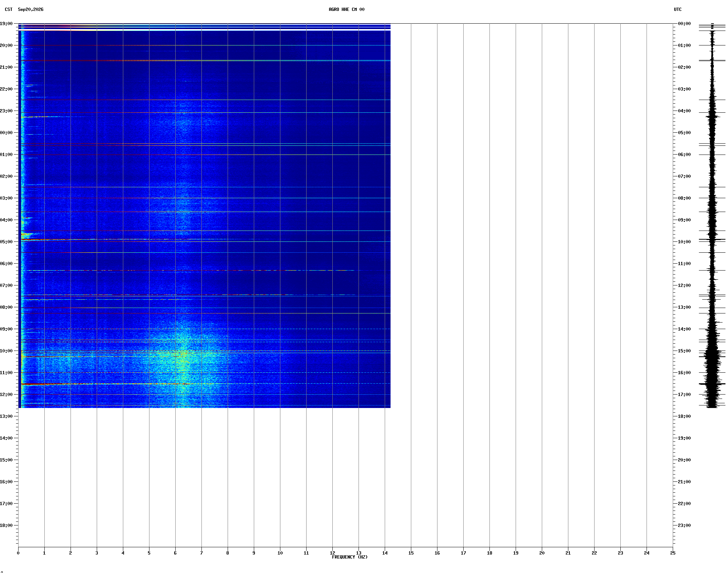The image size is (728, 576).
Task: Select the 05:00 CST time tick
Action: pyautogui.click(x=6, y=242)
